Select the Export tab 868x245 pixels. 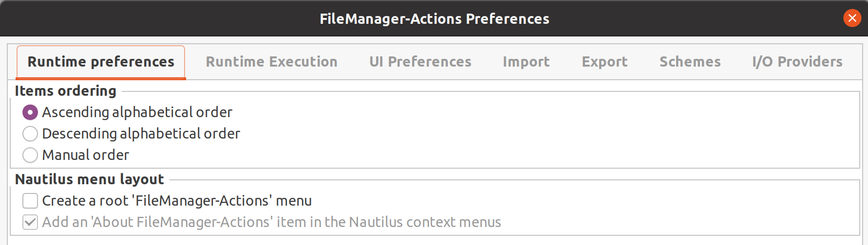coord(604,62)
